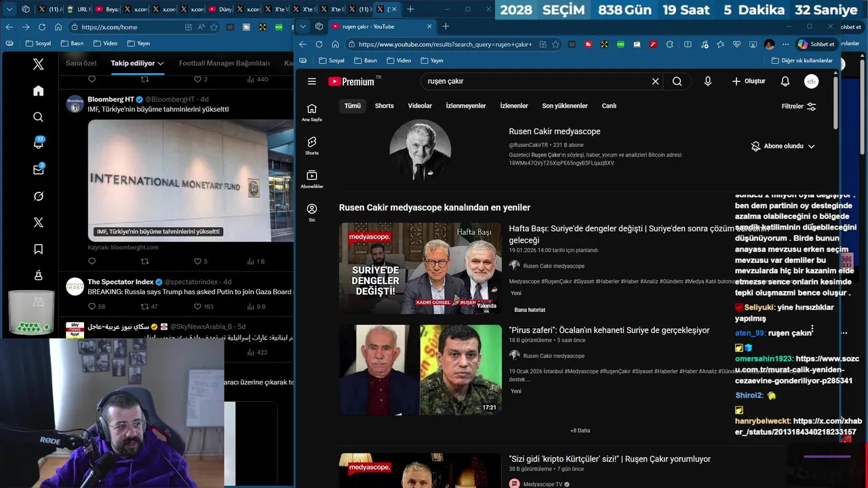Viewport: 868px width, 488px height.
Task: Select the İzlenmeyenler filter chip
Action: click(466, 106)
